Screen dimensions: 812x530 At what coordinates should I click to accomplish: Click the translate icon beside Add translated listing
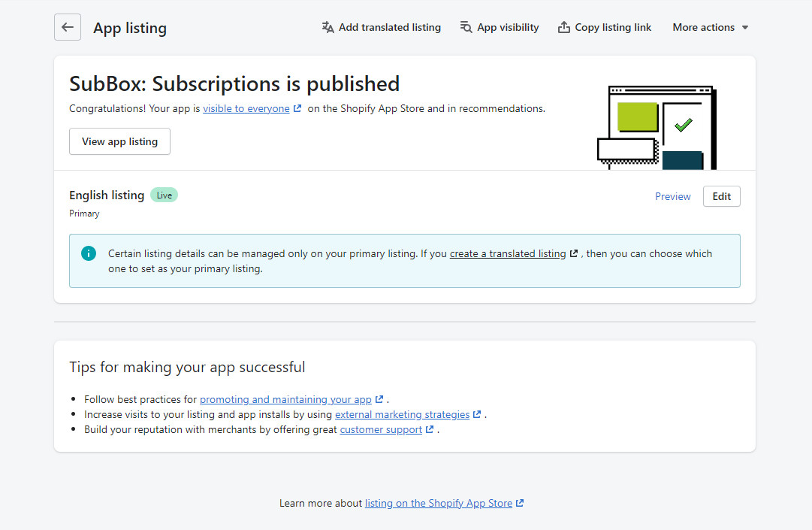(x=328, y=28)
